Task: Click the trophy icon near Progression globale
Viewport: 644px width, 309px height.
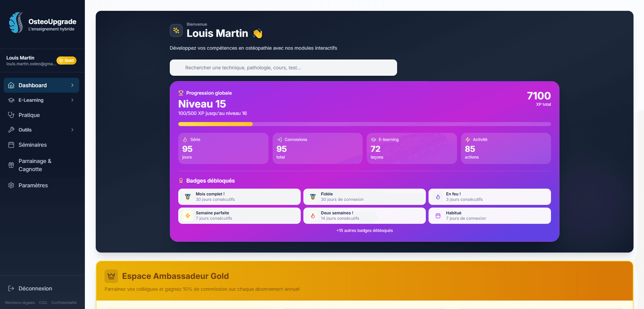Action: [181, 93]
